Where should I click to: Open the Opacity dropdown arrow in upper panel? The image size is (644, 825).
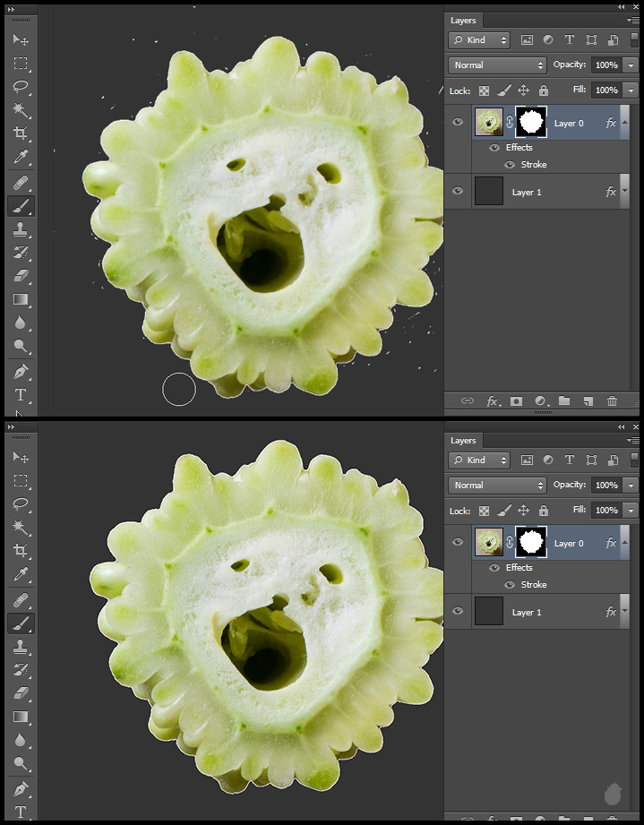631,65
